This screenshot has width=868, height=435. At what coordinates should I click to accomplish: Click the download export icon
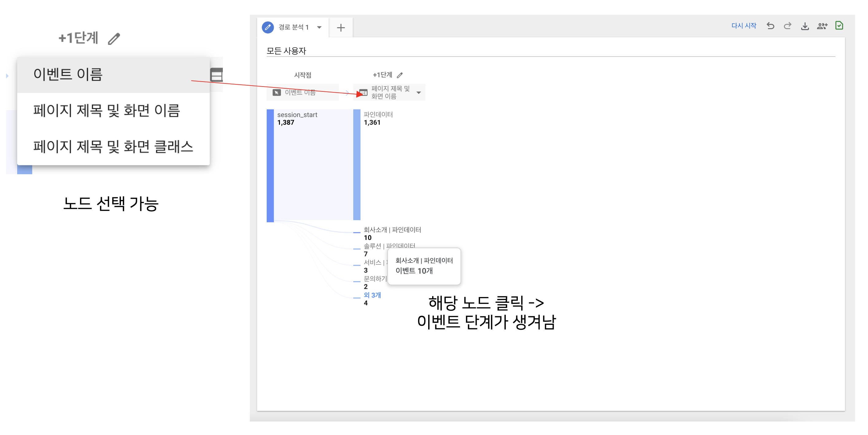(805, 26)
